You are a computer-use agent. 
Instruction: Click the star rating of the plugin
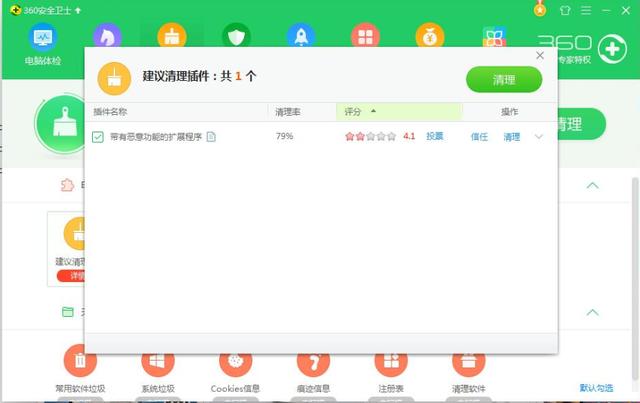(370, 136)
